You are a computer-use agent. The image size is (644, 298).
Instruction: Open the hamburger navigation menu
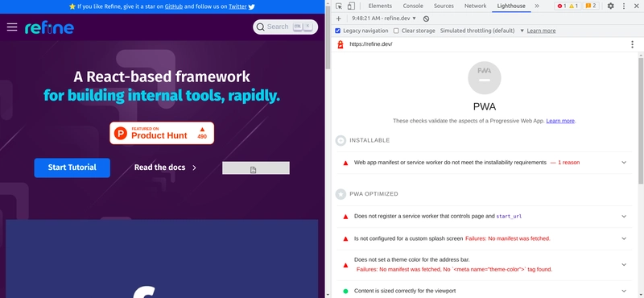(12, 27)
